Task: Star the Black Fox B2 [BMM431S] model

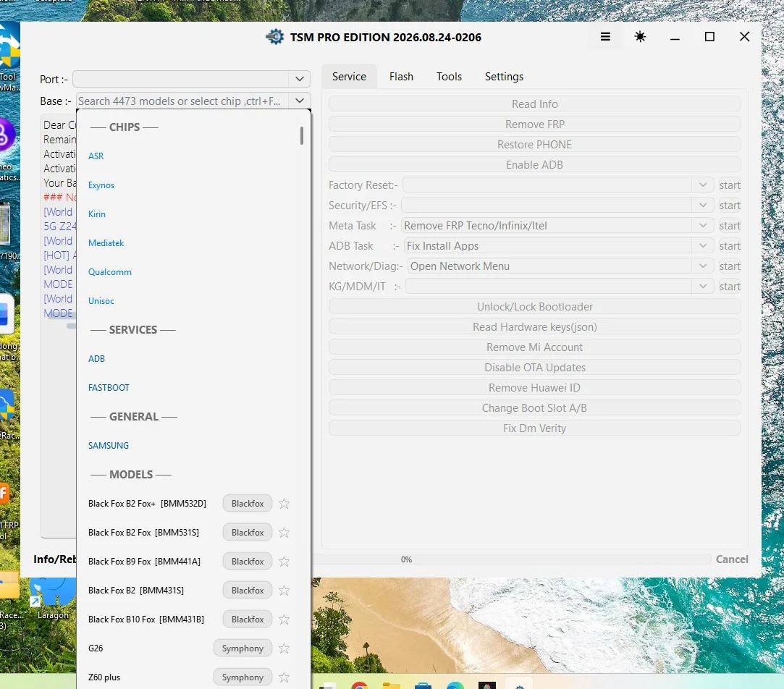Action: [x=284, y=591]
